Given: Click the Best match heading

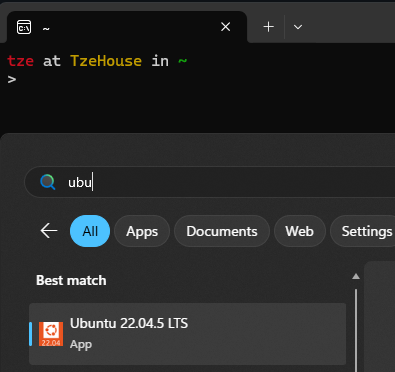Looking at the screenshot, I should (x=71, y=280).
